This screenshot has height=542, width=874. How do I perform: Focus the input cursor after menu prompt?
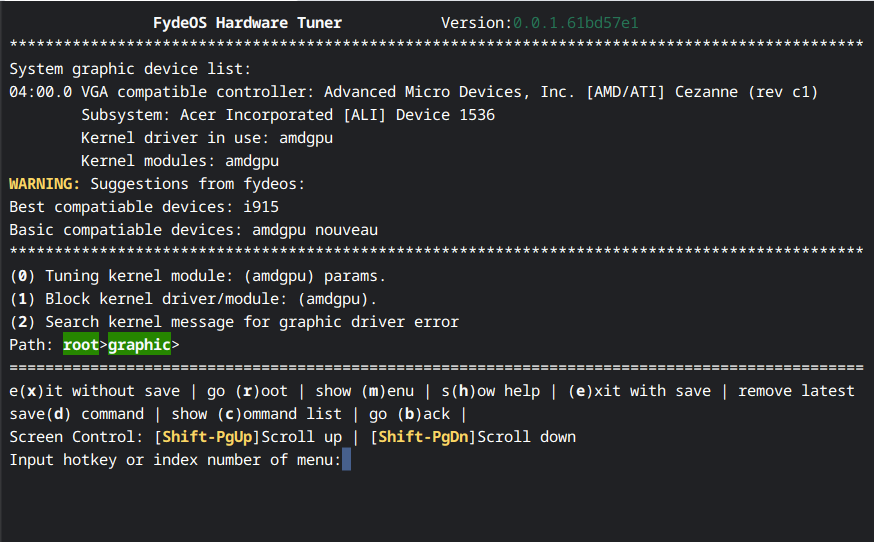click(x=346, y=460)
